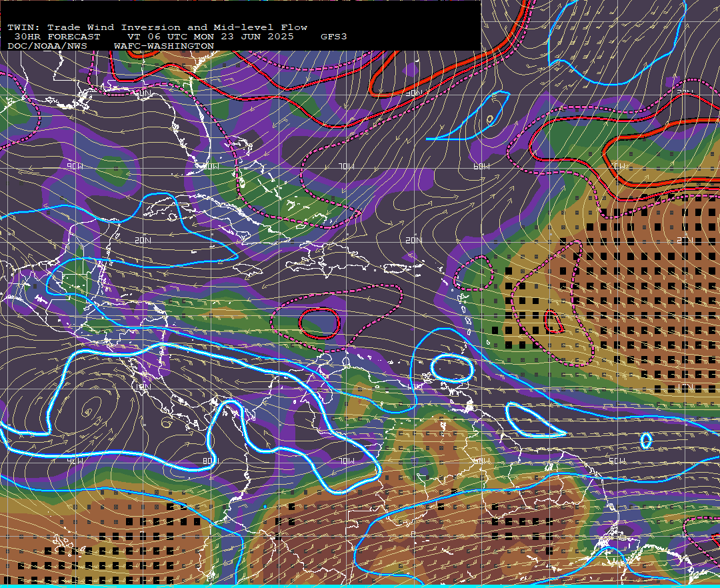Select the 70W label east of the Bahamas
720x588 pixels.
[x=346, y=166]
